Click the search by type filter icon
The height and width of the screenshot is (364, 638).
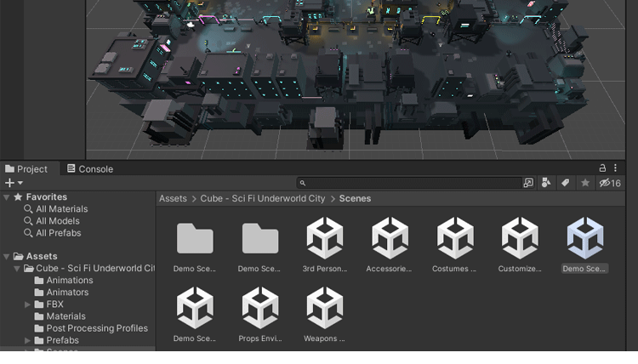(x=546, y=183)
